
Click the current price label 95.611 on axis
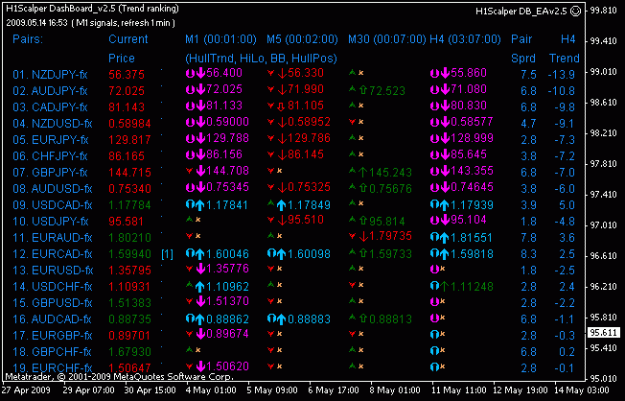(604, 332)
